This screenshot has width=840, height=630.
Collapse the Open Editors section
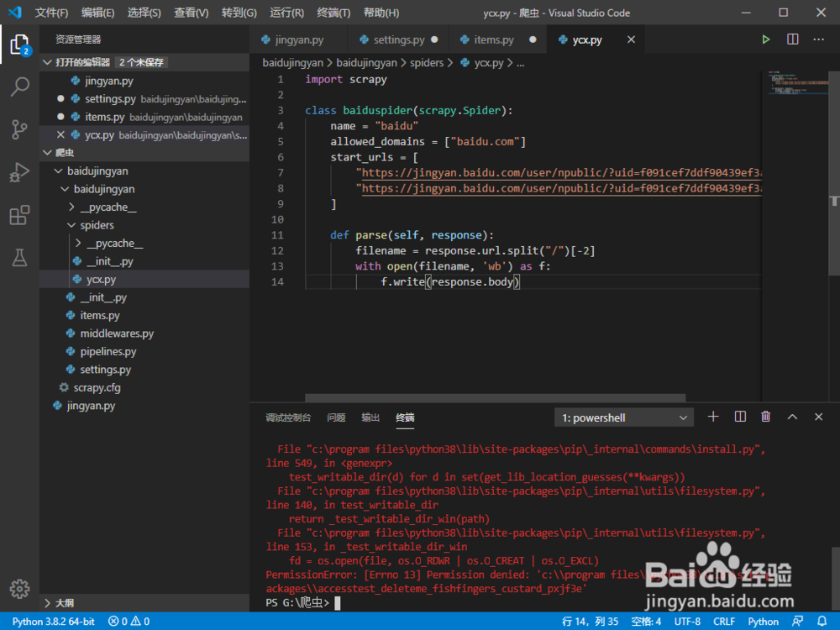(47, 63)
